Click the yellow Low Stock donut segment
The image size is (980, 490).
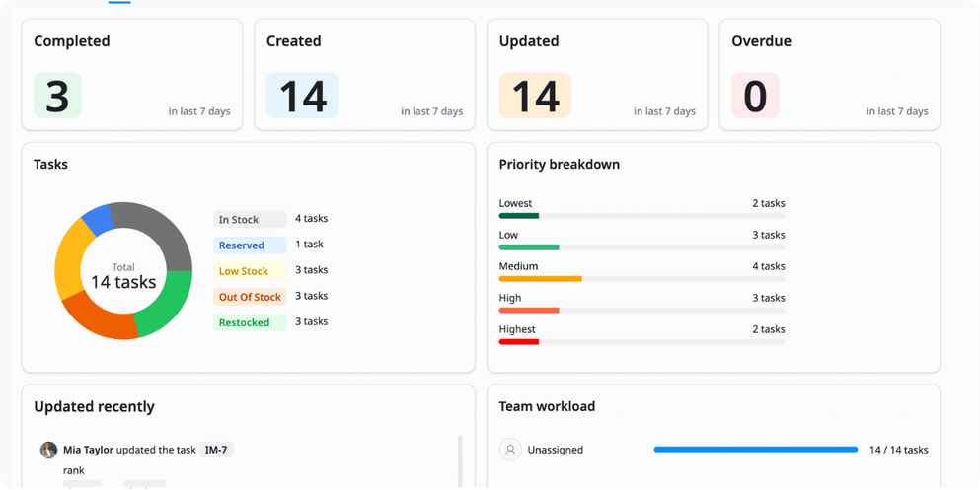70,261
